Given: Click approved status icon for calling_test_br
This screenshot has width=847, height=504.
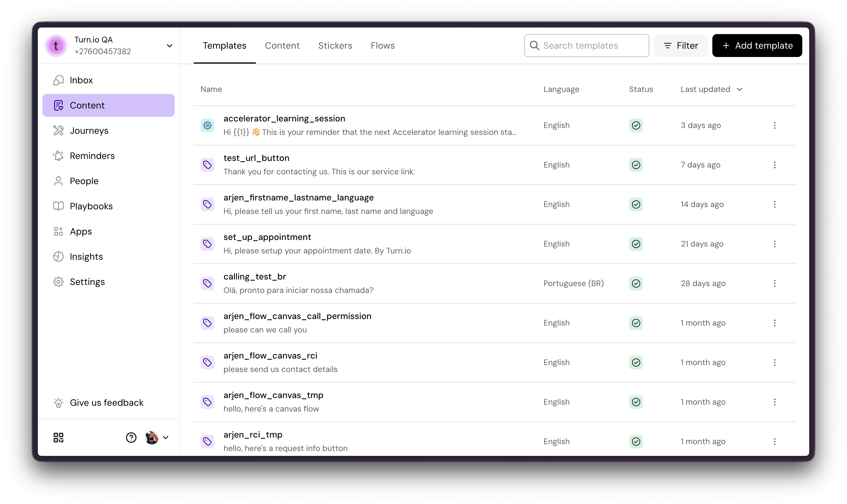Looking at the screenshot, I should tap(636, 283).
